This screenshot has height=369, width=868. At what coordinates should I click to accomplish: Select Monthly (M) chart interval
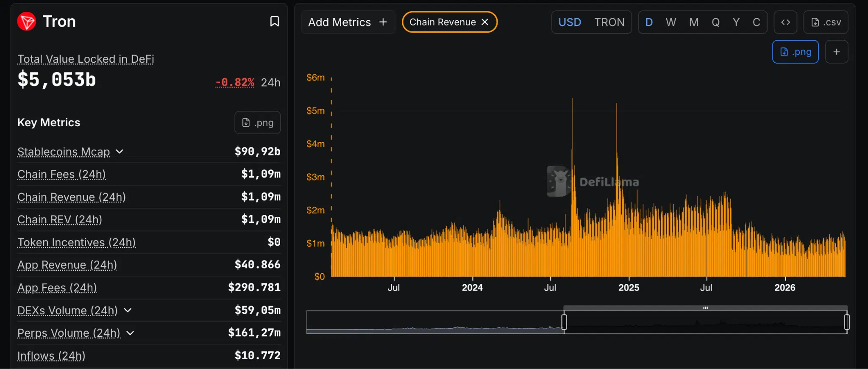(x=694, y=22)
